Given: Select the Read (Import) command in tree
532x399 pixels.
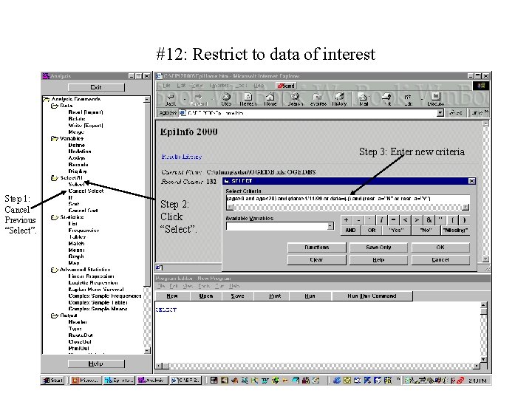Looking at the screenshot, I should point(86,112).
